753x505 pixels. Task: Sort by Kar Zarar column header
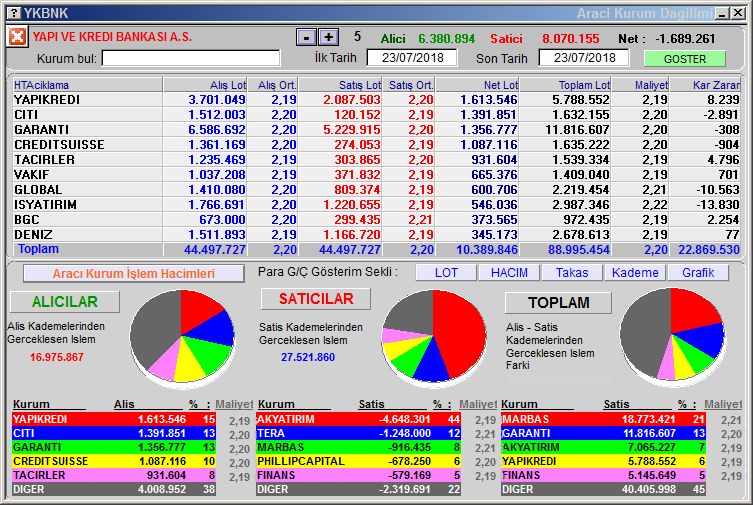pos(705,85)
